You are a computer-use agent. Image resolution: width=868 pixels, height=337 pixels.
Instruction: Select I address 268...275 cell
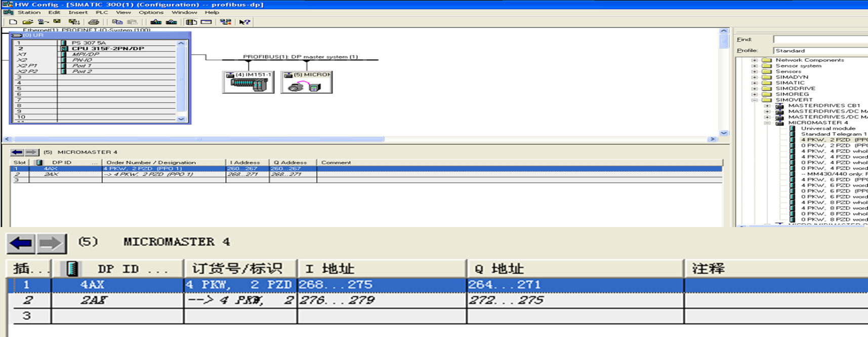382,284
